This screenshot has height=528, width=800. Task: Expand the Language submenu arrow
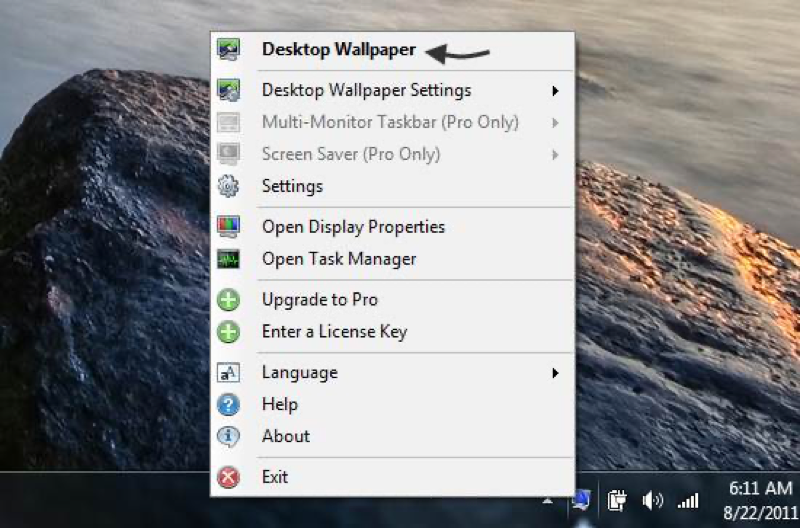555,373
